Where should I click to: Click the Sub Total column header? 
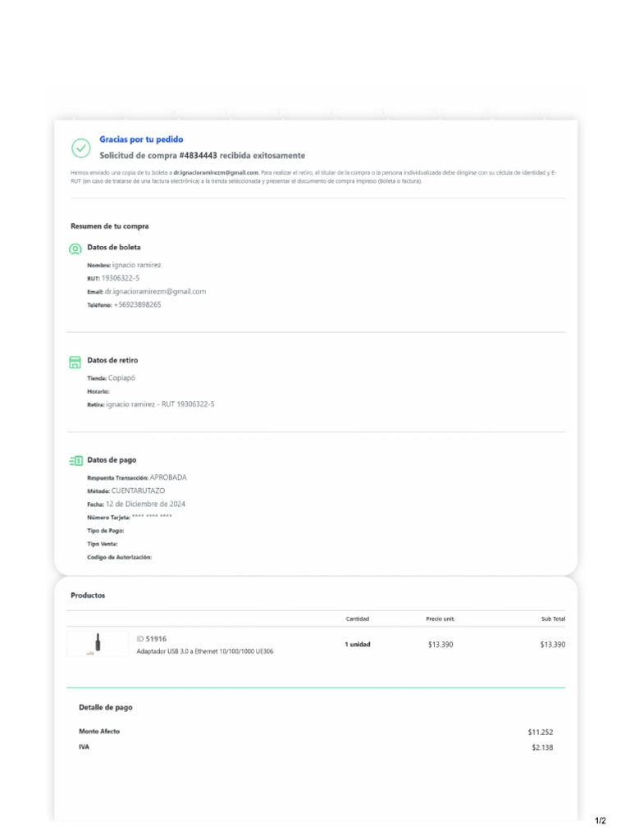(552, 619)
